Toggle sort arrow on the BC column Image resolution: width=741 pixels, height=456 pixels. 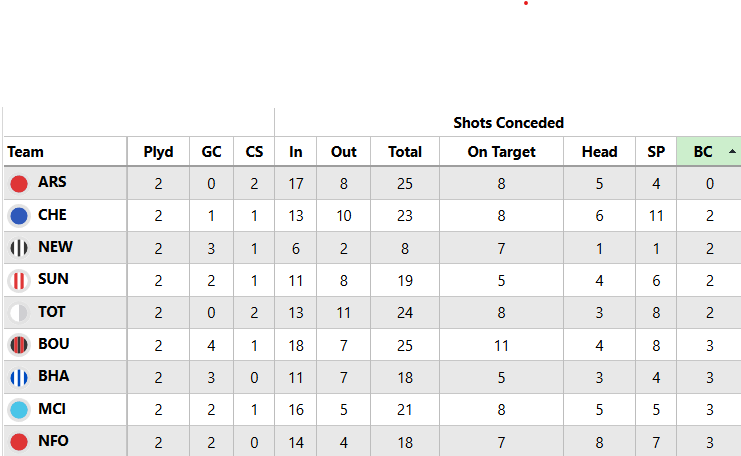733,152
